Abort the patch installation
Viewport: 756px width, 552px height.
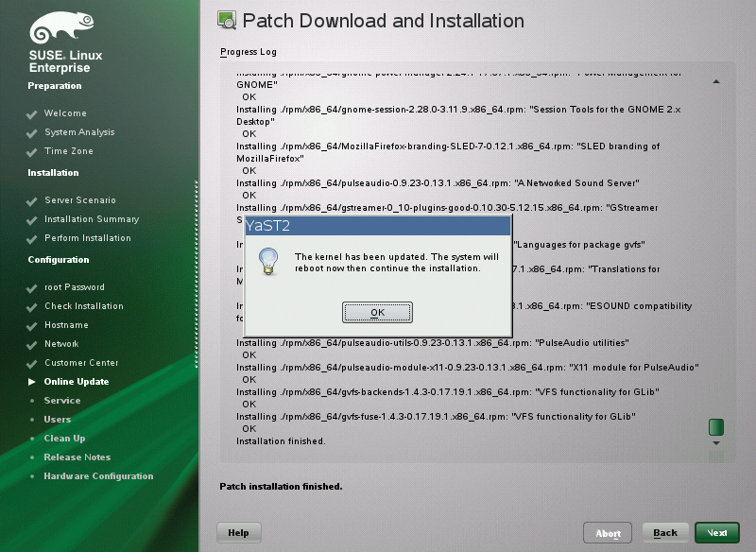click(609, 532)
